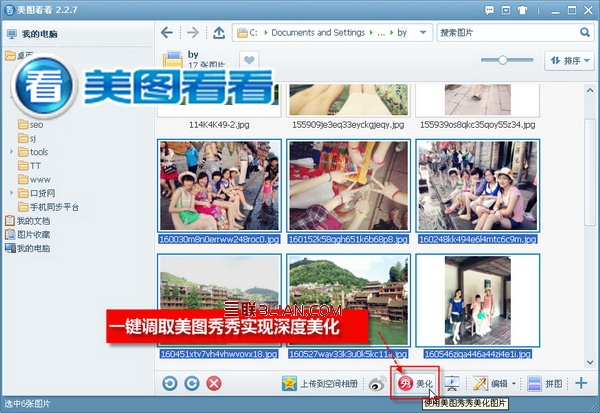Image resolution: width=600 pixels, height=413 pixels.
Task: Open the 排序 sort dropdown
Action: (x=569, y=60)
